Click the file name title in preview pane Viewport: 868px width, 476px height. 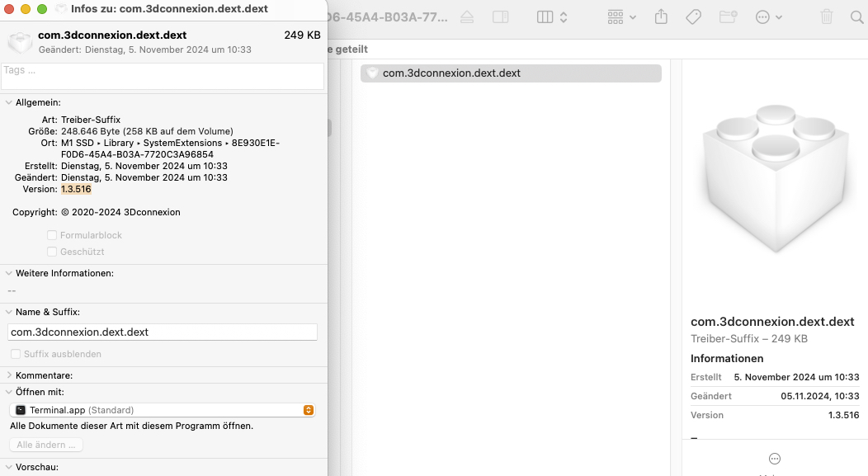[772, 322]
